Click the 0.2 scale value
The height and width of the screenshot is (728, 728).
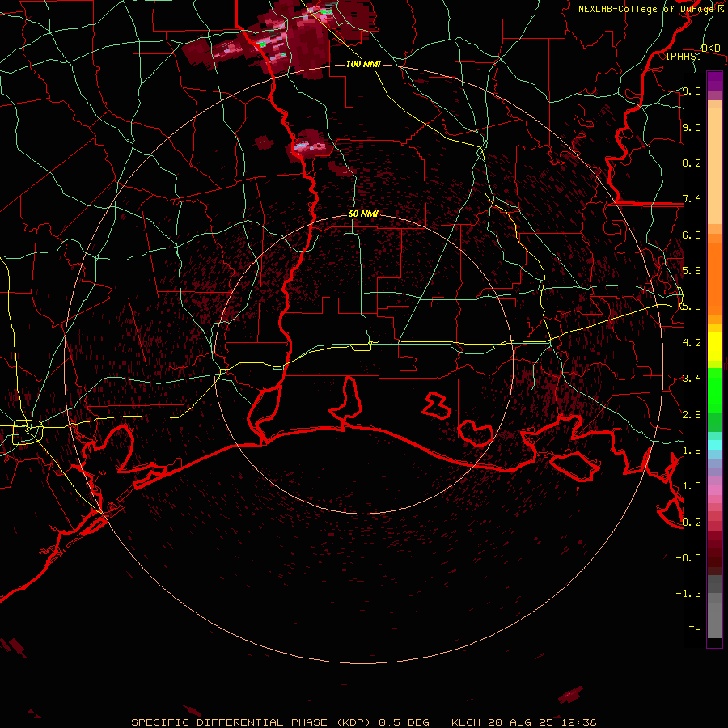coord(692,522)
